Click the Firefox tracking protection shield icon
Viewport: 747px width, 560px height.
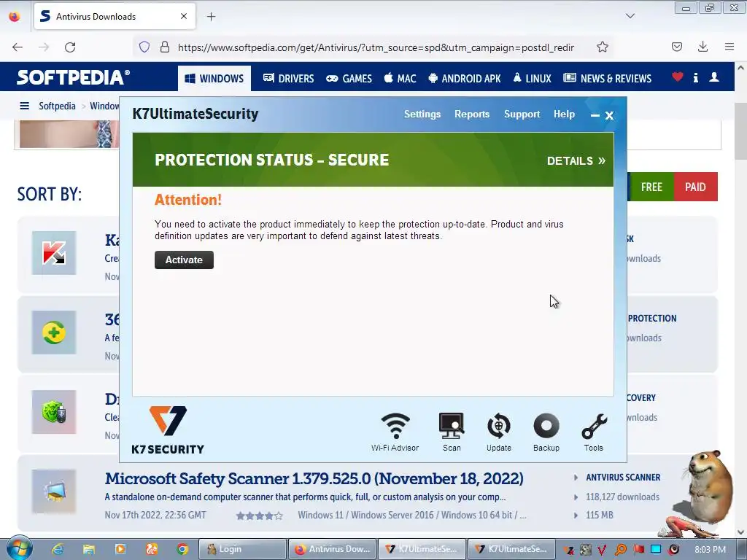click(x=144, y=47)
